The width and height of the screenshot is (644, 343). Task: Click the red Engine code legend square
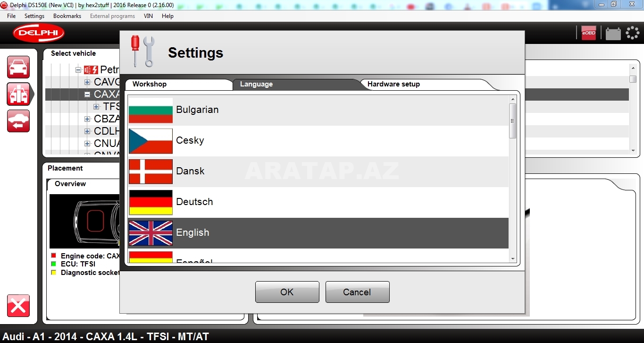(53, 256)
